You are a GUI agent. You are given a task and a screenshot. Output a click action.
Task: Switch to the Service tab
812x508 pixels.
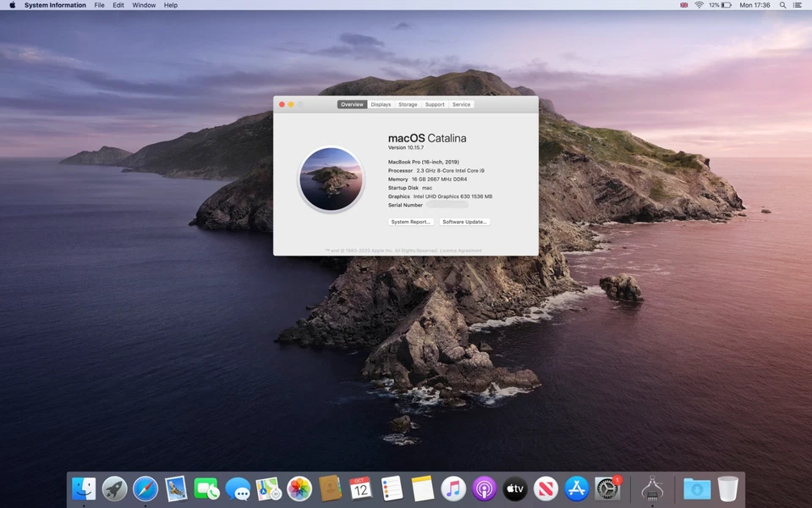point(461,104)
